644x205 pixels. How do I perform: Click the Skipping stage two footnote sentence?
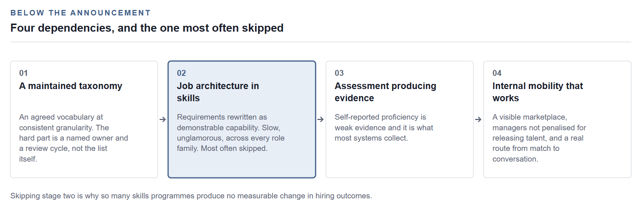click(191, 196)
